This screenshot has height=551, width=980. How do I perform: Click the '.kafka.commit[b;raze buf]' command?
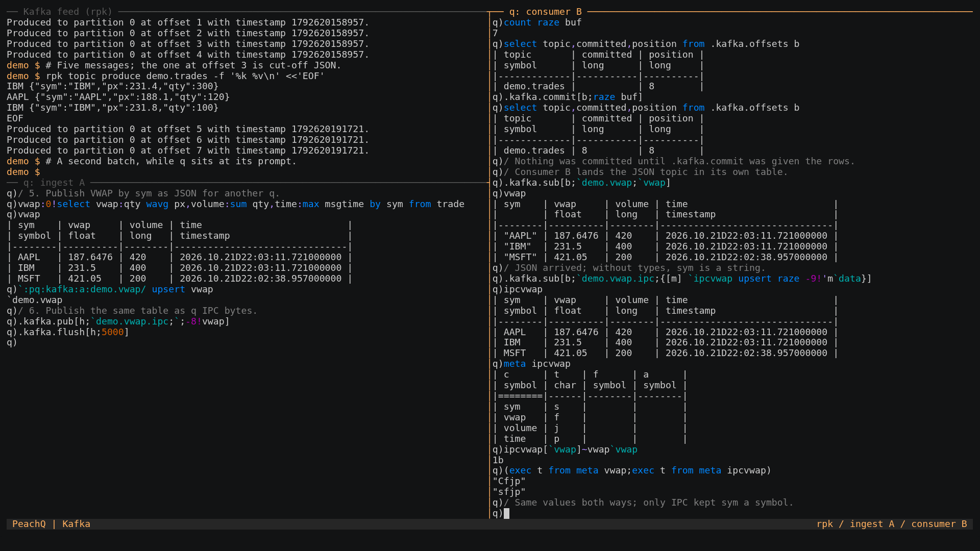tap(568, 97)
